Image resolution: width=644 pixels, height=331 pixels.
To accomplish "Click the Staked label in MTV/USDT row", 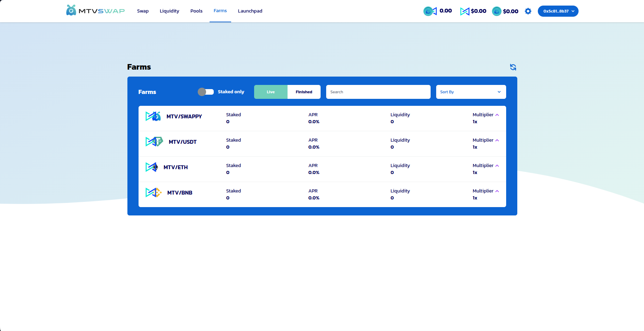I will [x=234, y=140].
